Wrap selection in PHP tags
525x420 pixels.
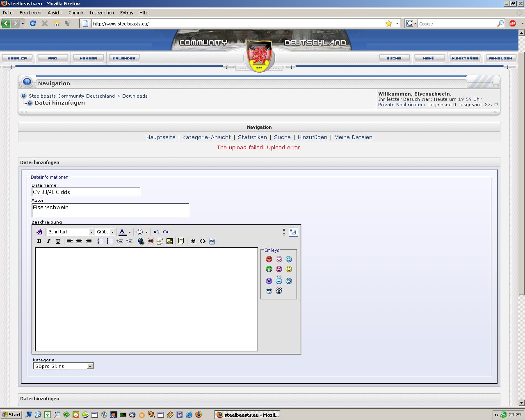212,241
